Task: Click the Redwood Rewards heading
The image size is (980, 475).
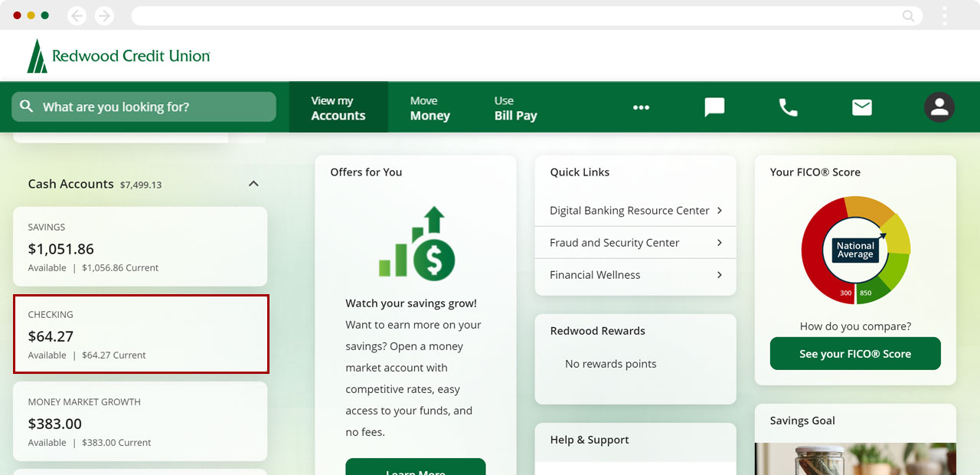Action: pos(597,331)
